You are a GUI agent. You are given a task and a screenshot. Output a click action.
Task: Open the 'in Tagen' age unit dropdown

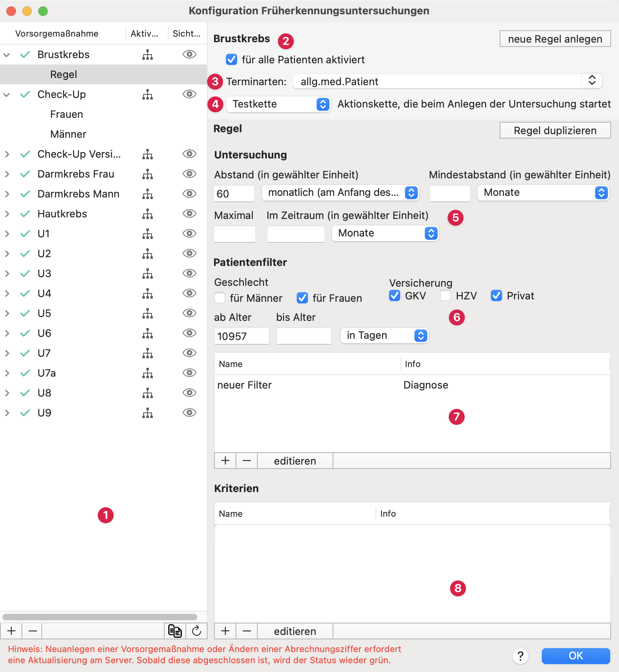click(384, 336)
